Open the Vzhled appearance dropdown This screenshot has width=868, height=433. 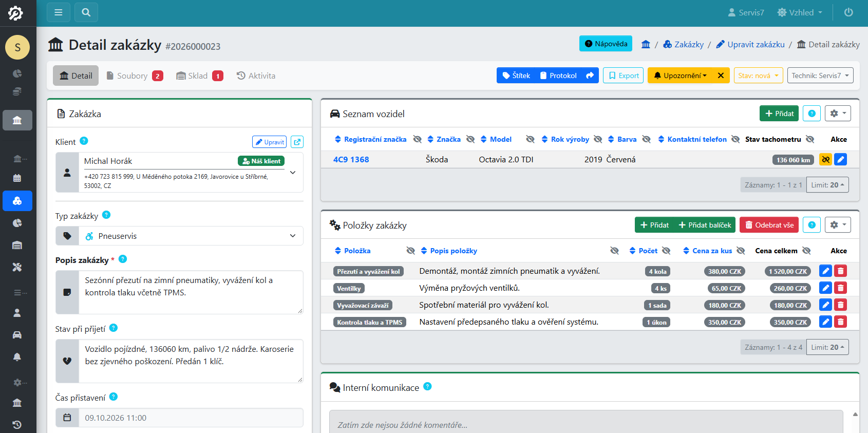pyautogui.click(x=800, y=12)
